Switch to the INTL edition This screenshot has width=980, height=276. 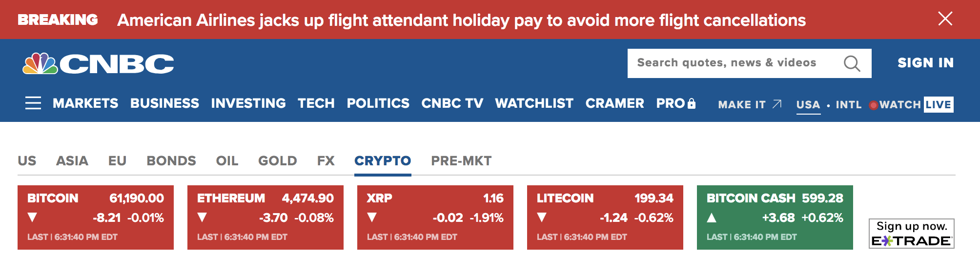(848, 105)
